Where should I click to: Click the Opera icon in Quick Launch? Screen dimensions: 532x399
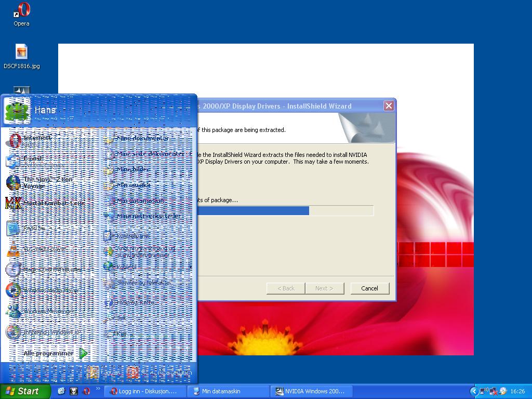[87, 391]
